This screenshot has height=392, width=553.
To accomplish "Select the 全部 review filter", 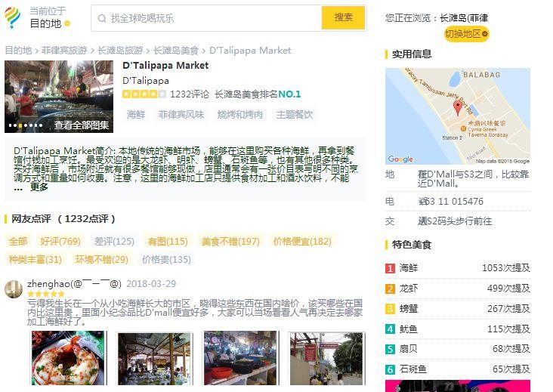I will pyautogui.click(x=18, y=242).
